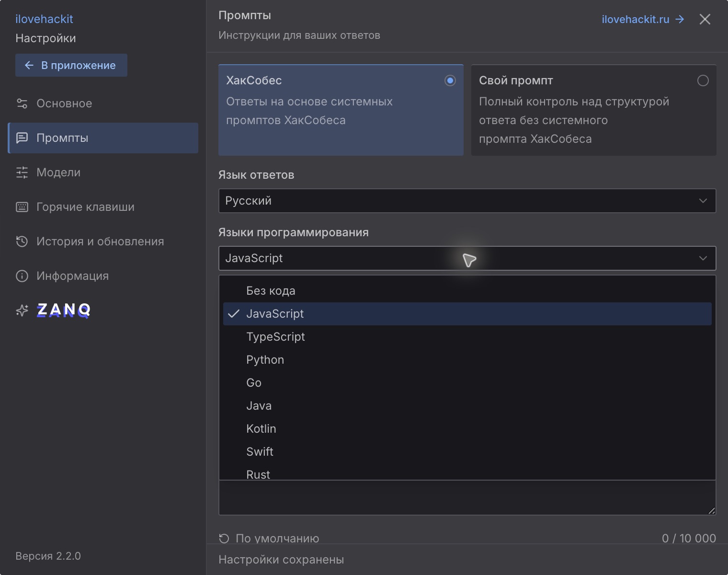This screenshot has width=728, height=575.
Task: Open История и обновления section
Action: [103, 241]
